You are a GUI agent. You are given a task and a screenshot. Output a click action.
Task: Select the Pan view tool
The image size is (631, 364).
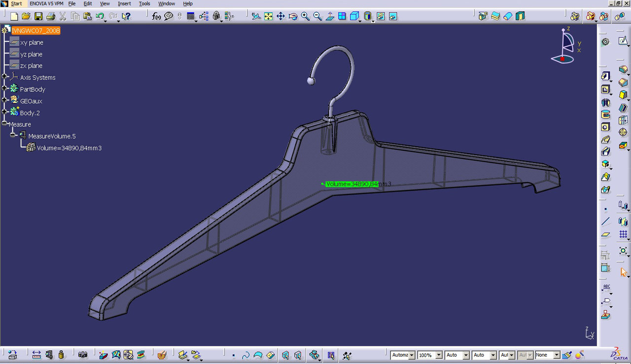(280, 16)
